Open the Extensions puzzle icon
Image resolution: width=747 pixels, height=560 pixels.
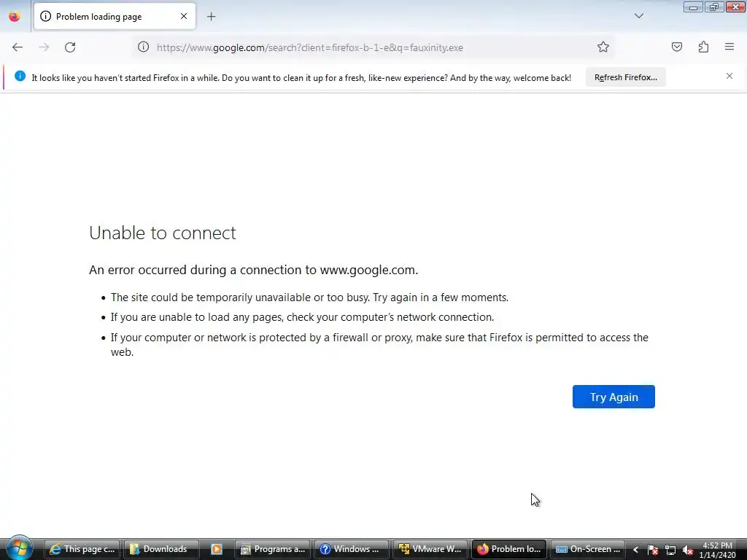click(704, 47)
